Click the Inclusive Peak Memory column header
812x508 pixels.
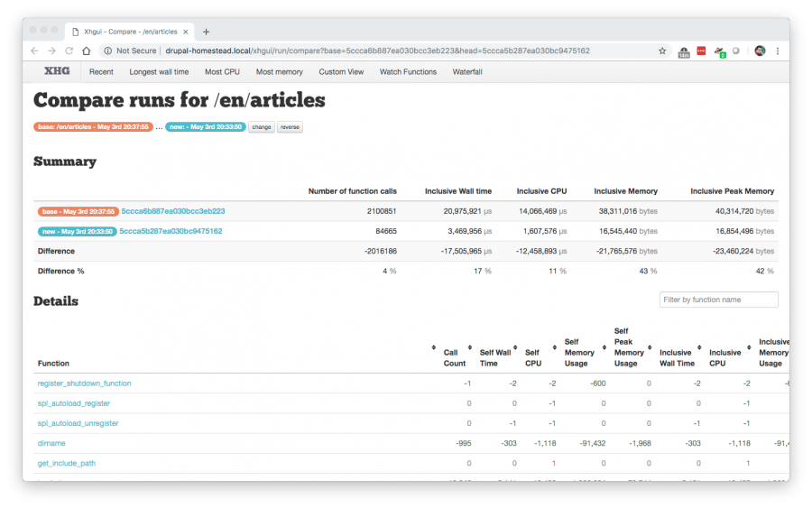[x=733, y=191]
